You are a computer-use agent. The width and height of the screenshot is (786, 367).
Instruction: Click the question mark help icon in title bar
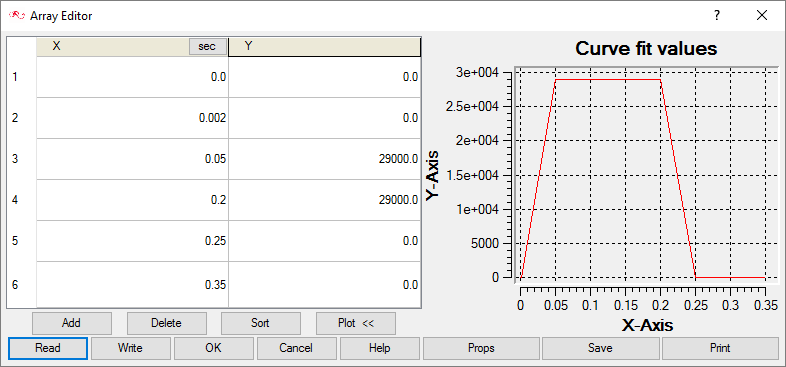coord(717,16)
